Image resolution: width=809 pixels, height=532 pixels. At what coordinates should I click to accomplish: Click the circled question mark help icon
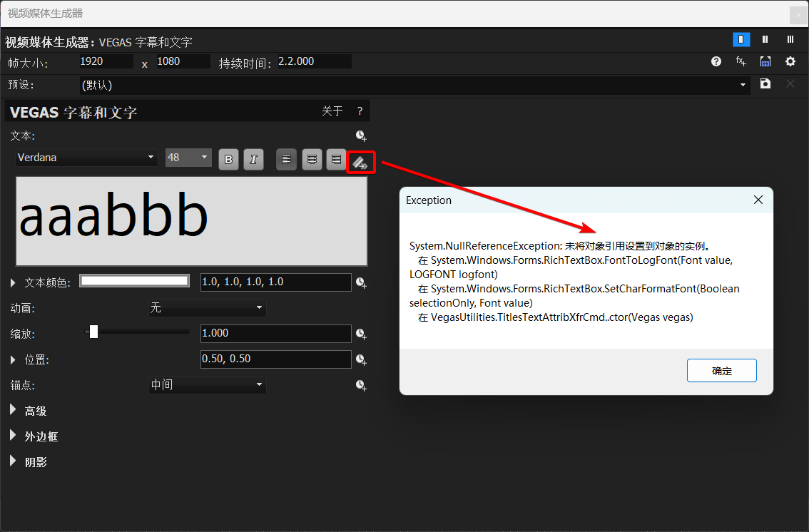pyautogui.click(x=716, y=61)
